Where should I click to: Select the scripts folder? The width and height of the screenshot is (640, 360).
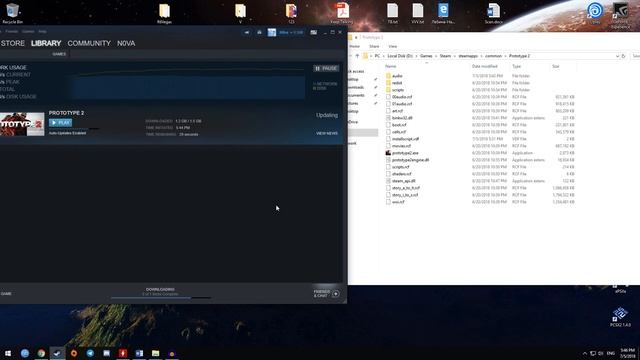pos(398,90)
